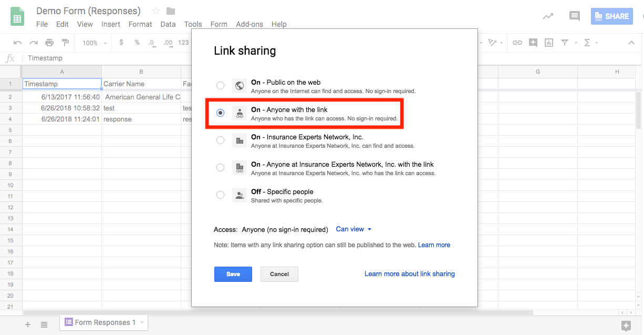Open the Form Responses 1 tab menu arrow
This screenshot has width=644, height=335.
coord(142,322)
